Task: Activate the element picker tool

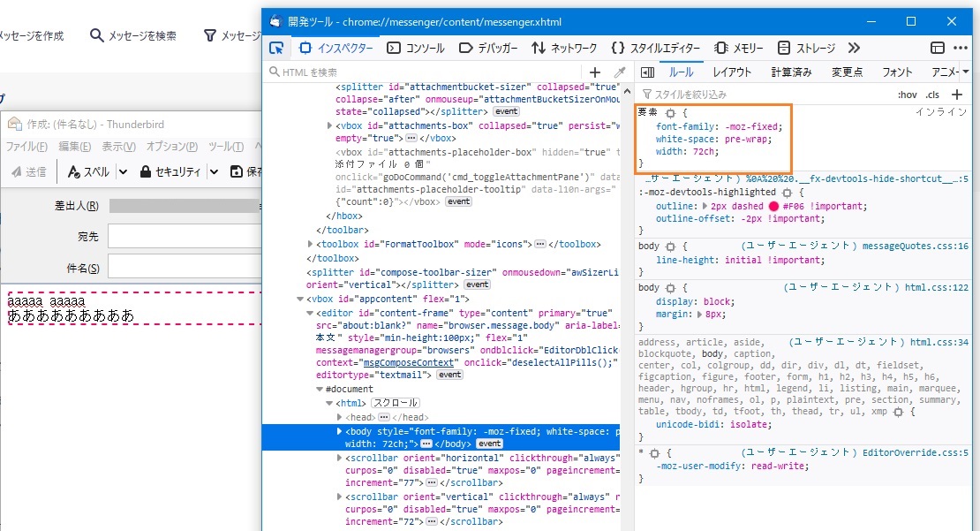Action: [277, 48]
